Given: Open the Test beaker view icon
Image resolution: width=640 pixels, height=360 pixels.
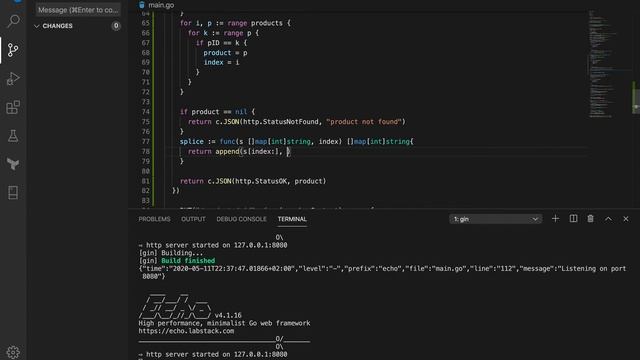Looking at the screenshot, I should (x=13, y=136).
